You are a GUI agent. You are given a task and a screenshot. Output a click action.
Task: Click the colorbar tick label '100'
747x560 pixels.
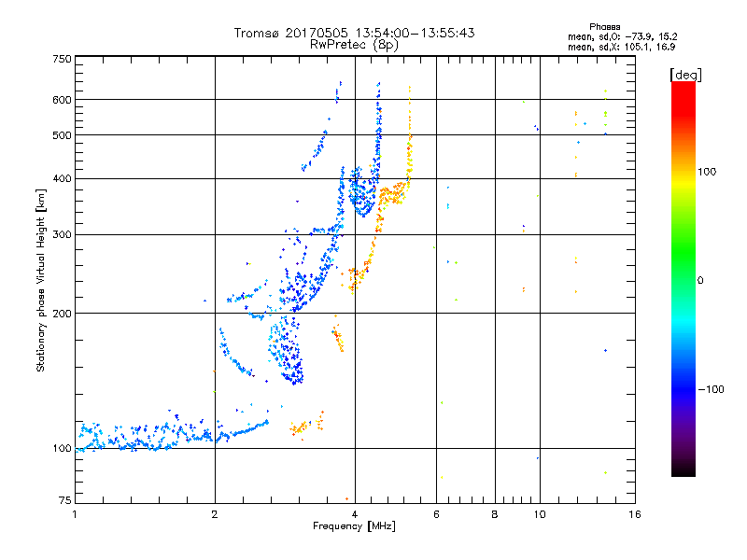pos(707,172)
